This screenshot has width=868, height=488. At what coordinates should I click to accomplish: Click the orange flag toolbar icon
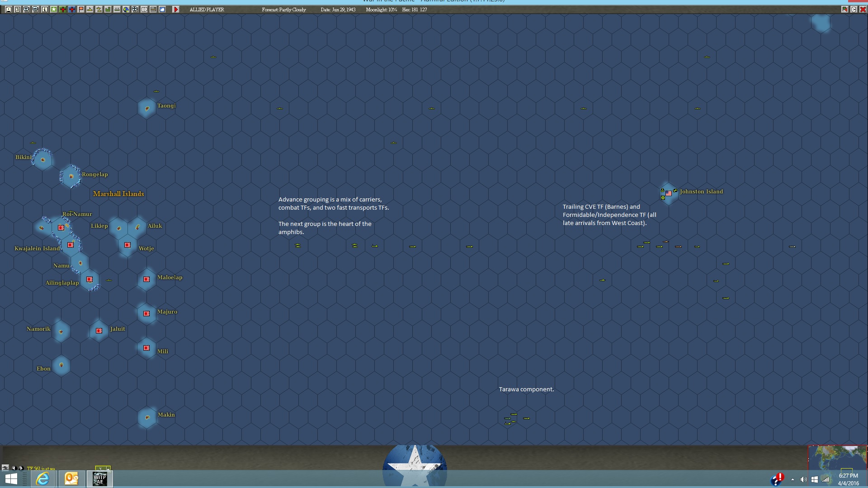[81, 9]
